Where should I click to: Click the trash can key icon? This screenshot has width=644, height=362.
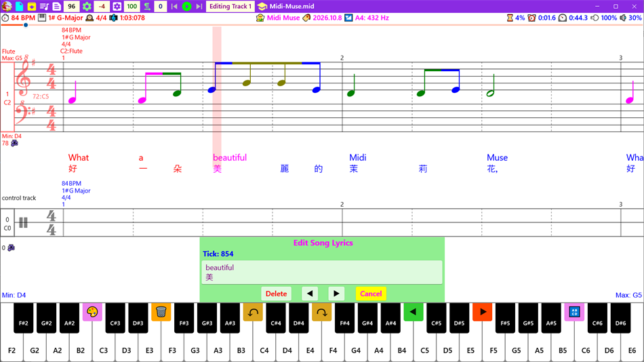[x=161, y=313]
